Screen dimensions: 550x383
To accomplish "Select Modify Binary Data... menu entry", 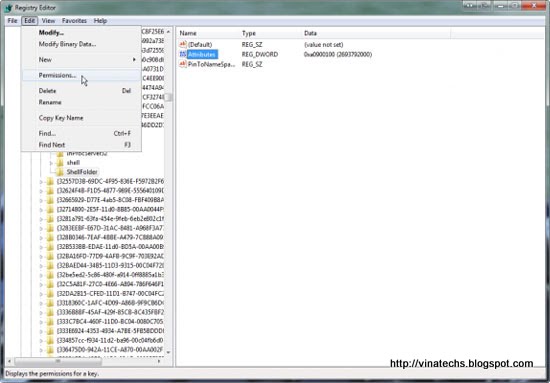I will [81, 44].
